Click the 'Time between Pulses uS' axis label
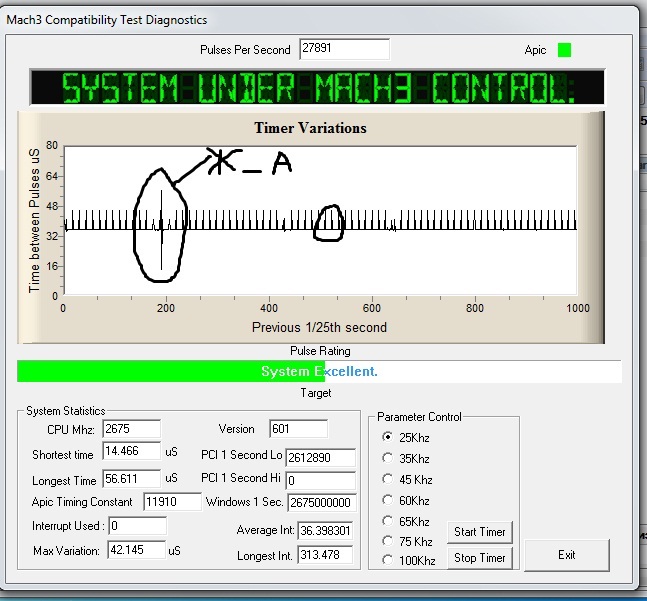647x601 pixels. point(34,221)
